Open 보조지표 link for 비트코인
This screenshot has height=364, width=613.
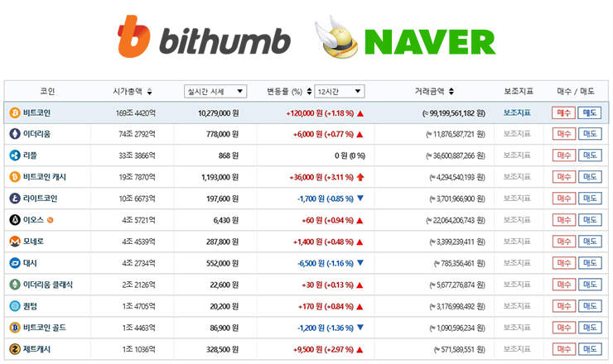(x=517, y=113)
